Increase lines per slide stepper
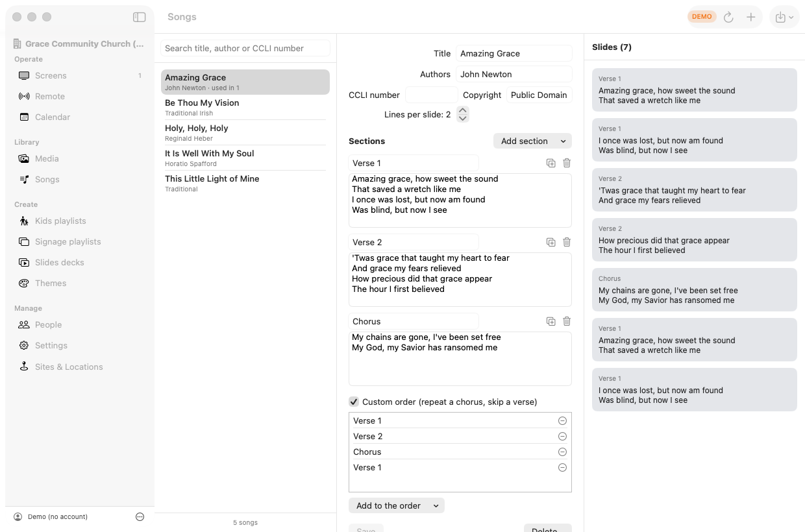Screen dimensions: 805x532 point(463,110)
